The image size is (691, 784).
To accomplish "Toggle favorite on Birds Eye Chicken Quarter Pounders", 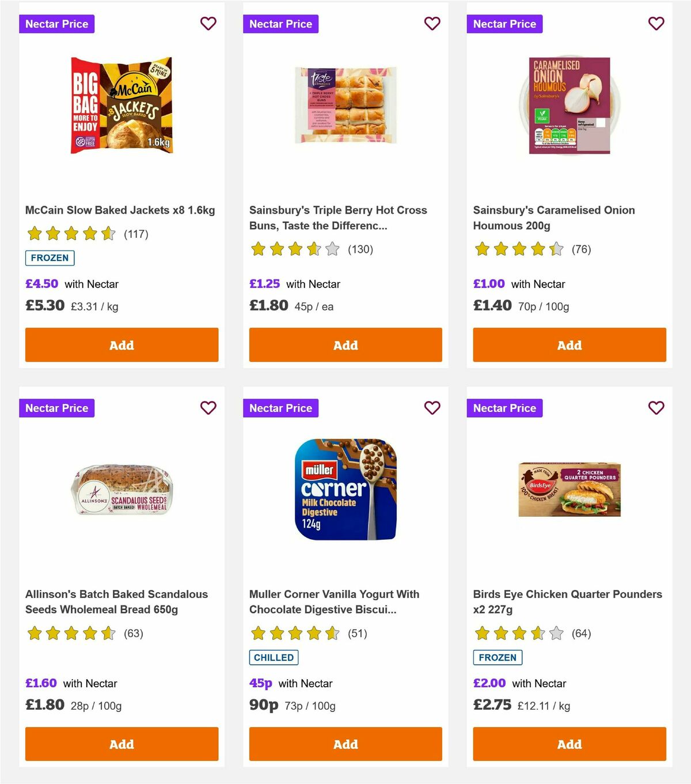I will [x=656, y=408].
